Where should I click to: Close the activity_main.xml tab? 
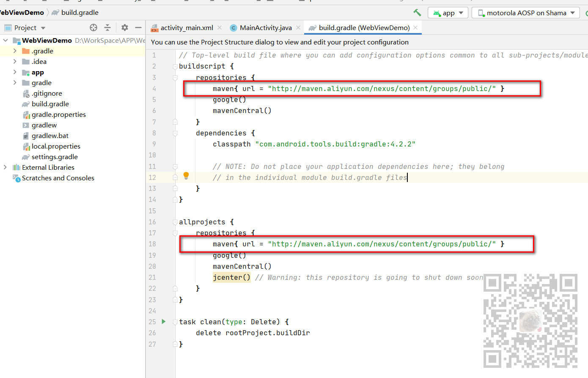[x=220, y=28]
